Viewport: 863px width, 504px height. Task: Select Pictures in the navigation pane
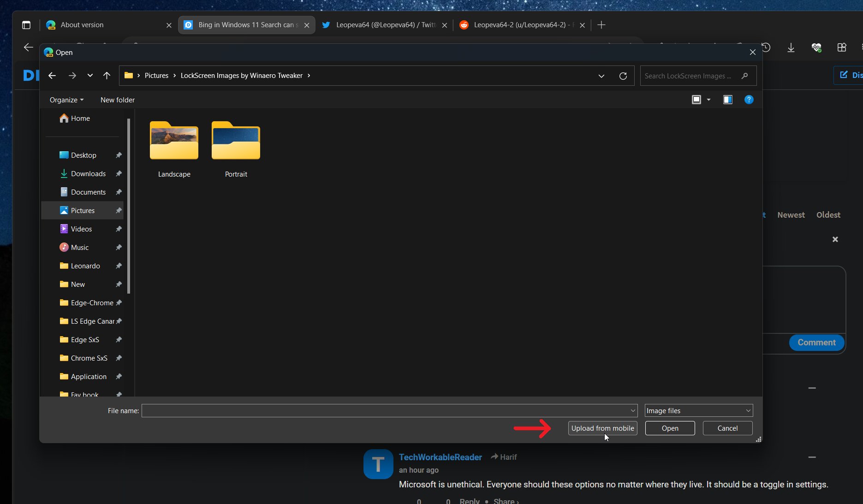pos(83,211)
